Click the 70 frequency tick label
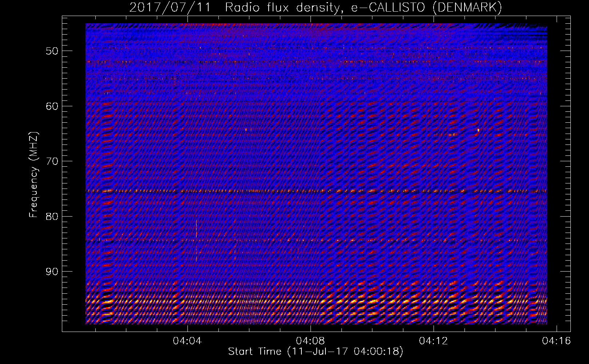Viewport: 589px width, 364px height. [x=52, y=161]
